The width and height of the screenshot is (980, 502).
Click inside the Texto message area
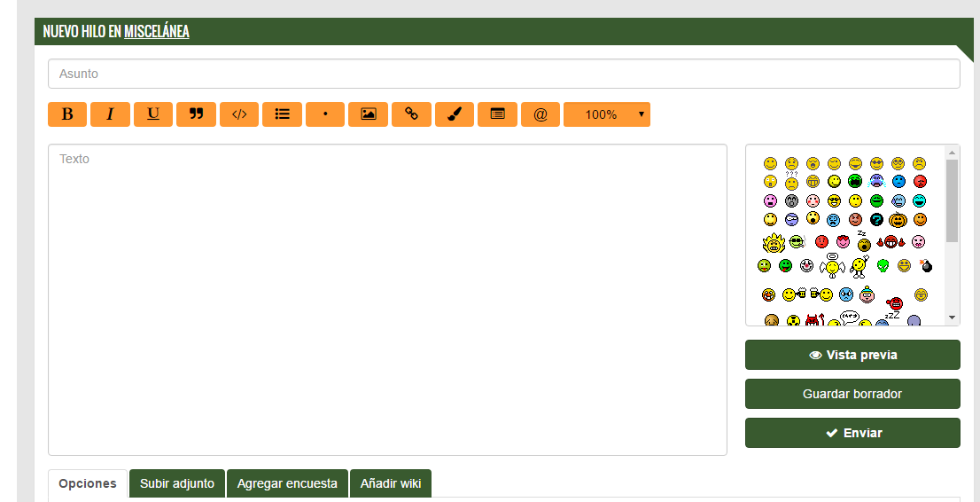pos(387,300)
